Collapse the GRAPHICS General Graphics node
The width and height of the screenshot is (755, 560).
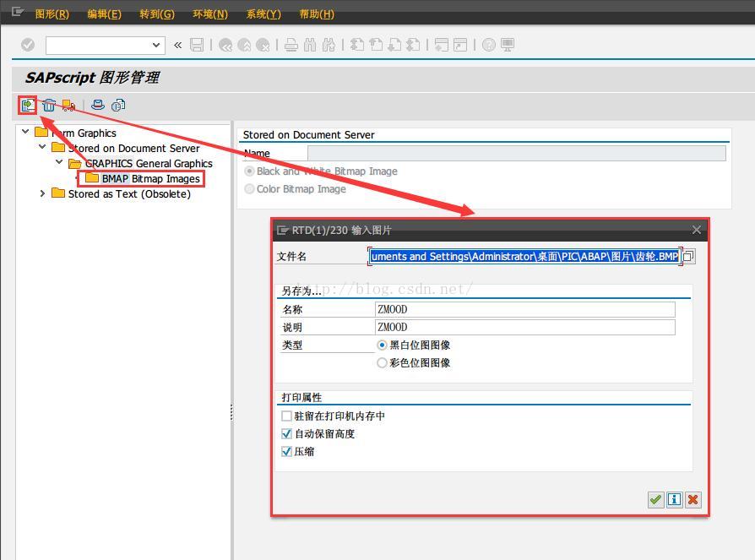pyautogui.click(x=59, y=162)
